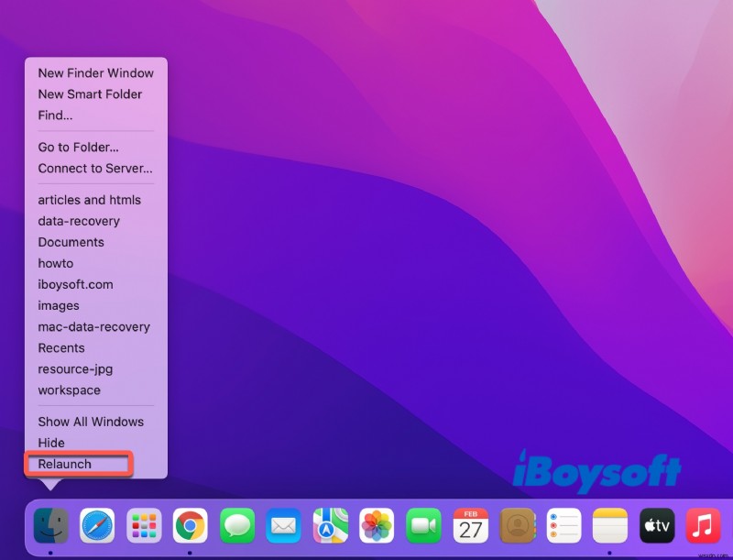Viewport: 733px width, 560px height.
Task: Launch Apple Maps
Action: [332, 525]
